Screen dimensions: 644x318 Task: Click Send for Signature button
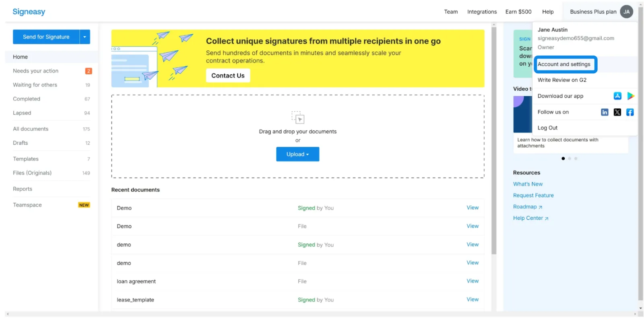click(46, 37)
